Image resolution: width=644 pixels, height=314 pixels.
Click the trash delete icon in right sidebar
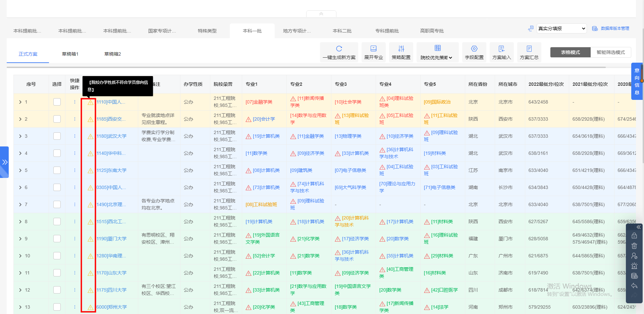tap(634, 246)
